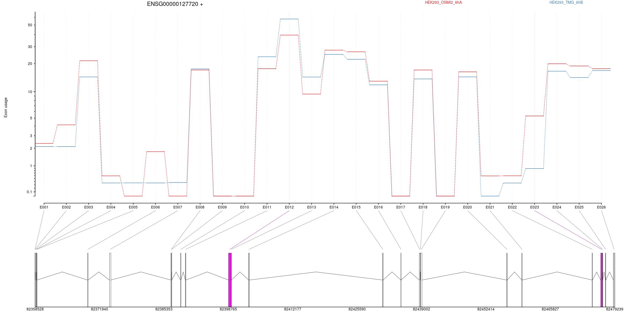
Task: Click exon label E004
Action: click(x=111, y=207)
